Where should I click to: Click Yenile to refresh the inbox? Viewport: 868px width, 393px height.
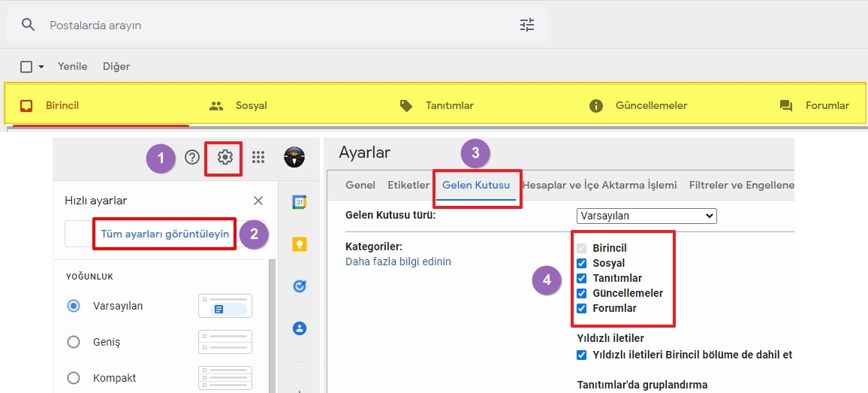coord(73,67)
